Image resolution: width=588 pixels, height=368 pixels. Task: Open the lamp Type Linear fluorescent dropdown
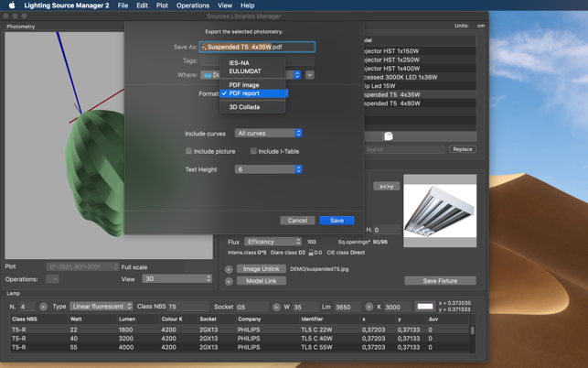coord(102,307)
